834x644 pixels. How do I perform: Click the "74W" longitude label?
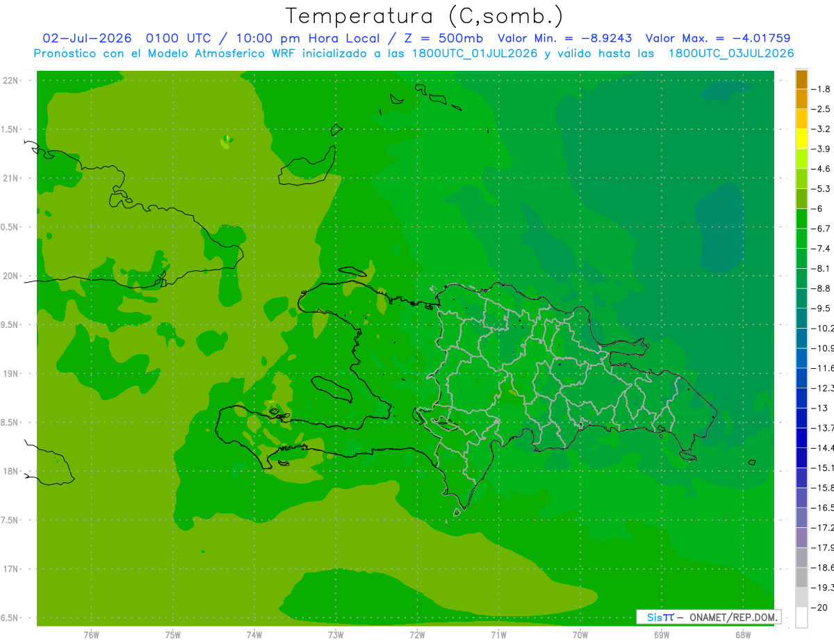click(254, 635)
